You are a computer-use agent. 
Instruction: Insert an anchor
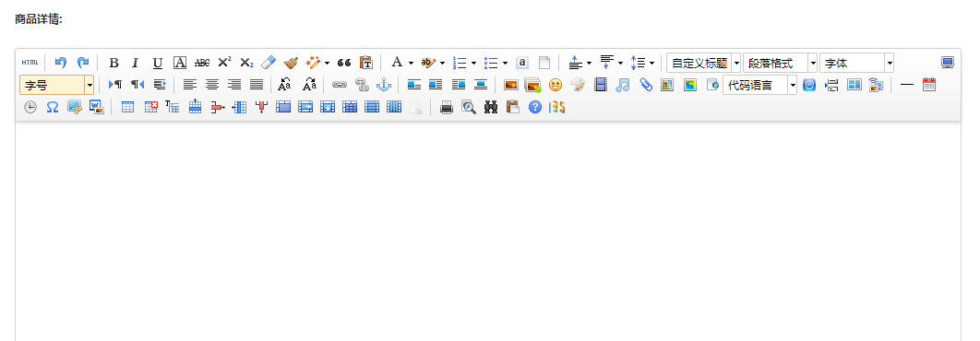383,85
